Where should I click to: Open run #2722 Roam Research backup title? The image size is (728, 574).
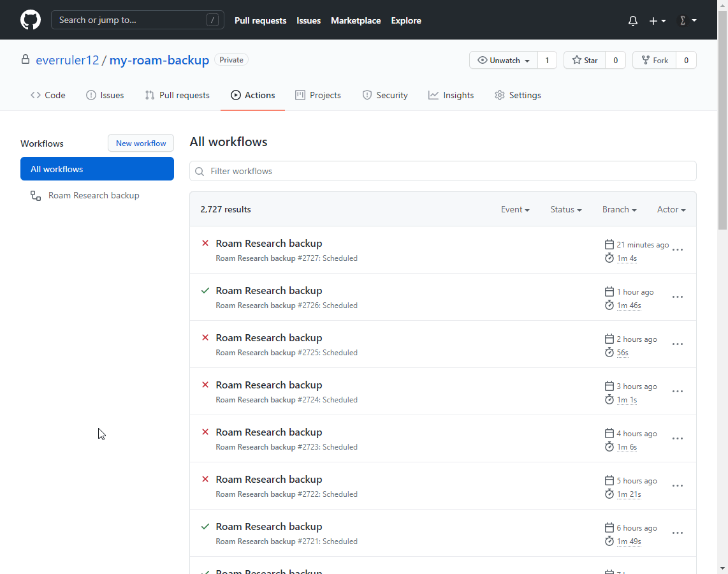click(x=269, y=479)
